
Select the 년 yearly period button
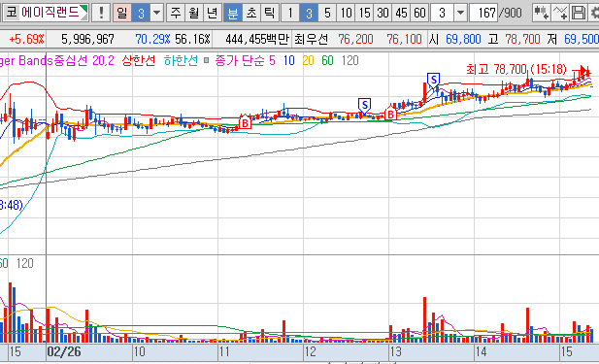click(213, 13)
